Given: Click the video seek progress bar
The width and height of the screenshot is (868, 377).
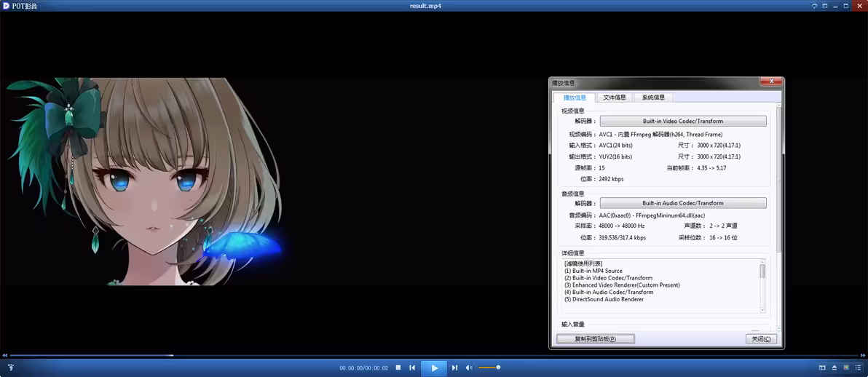Looking at the screenshot, I should coord(433,355).
